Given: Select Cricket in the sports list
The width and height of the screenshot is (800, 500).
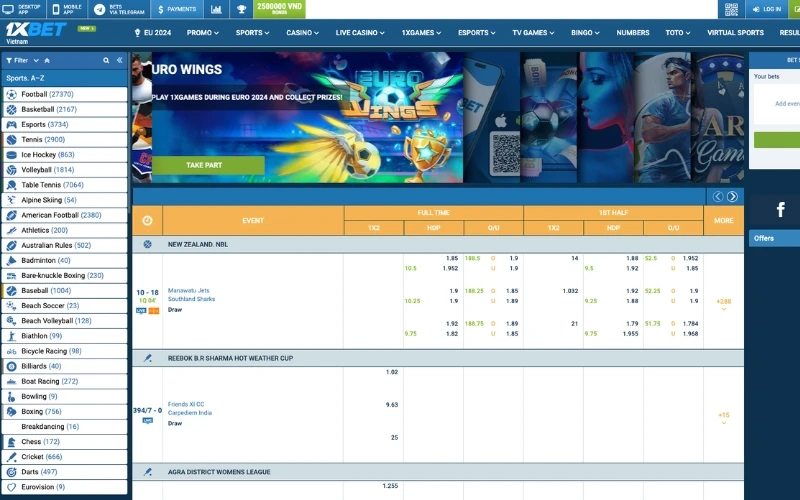Looking at the screenshot, I should (64, 457).
